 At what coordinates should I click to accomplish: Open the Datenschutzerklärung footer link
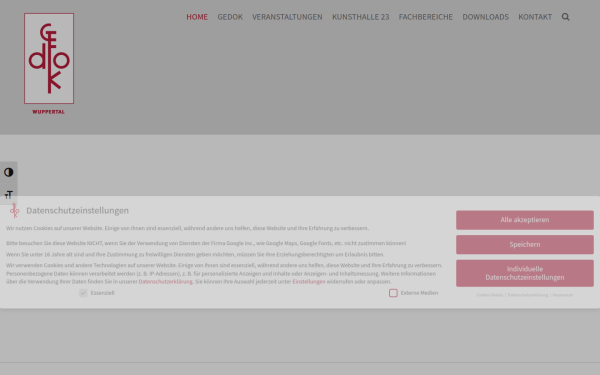pyautogui.click(x=528, y=295)
